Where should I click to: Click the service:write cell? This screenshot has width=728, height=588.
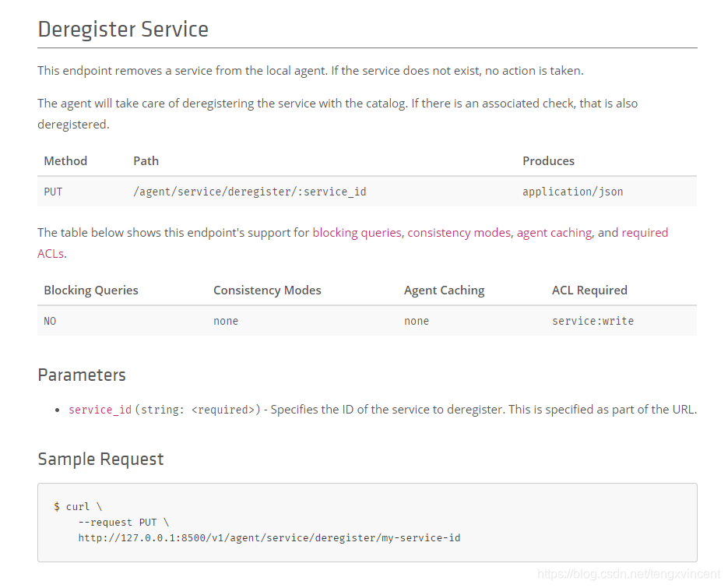(593, 321)
